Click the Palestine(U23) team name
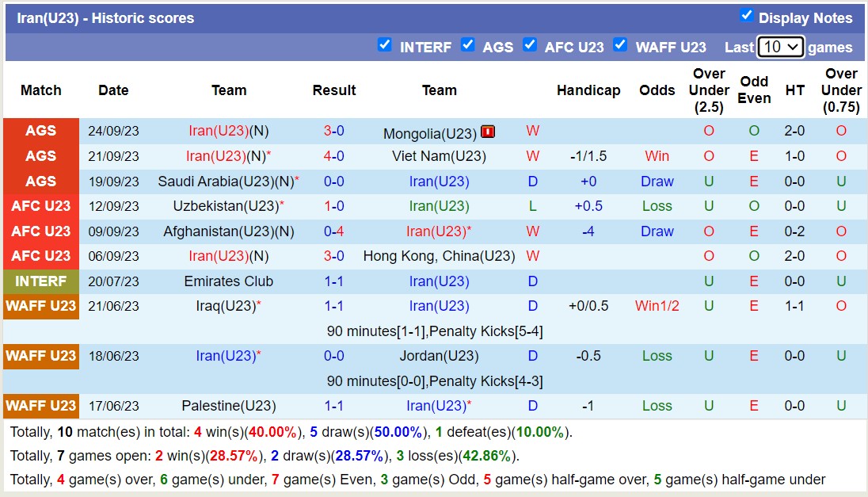The width and height of the screenshot is (868, 497). pos(228,406)
